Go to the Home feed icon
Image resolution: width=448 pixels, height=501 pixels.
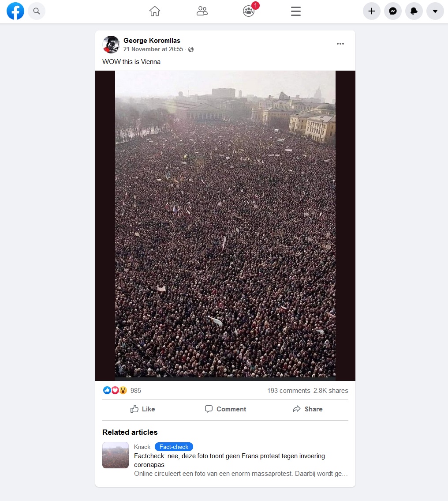(x=155, y=11)
